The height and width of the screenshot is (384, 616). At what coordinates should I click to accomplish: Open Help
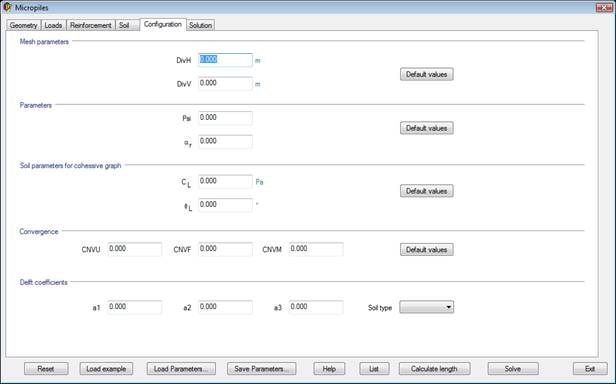point(329,369)
